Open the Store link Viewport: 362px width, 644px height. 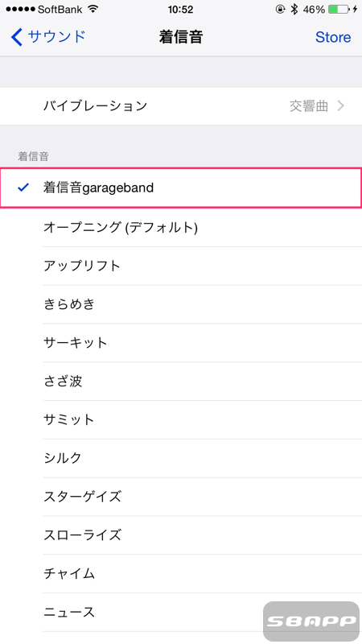tap(333, 37)
